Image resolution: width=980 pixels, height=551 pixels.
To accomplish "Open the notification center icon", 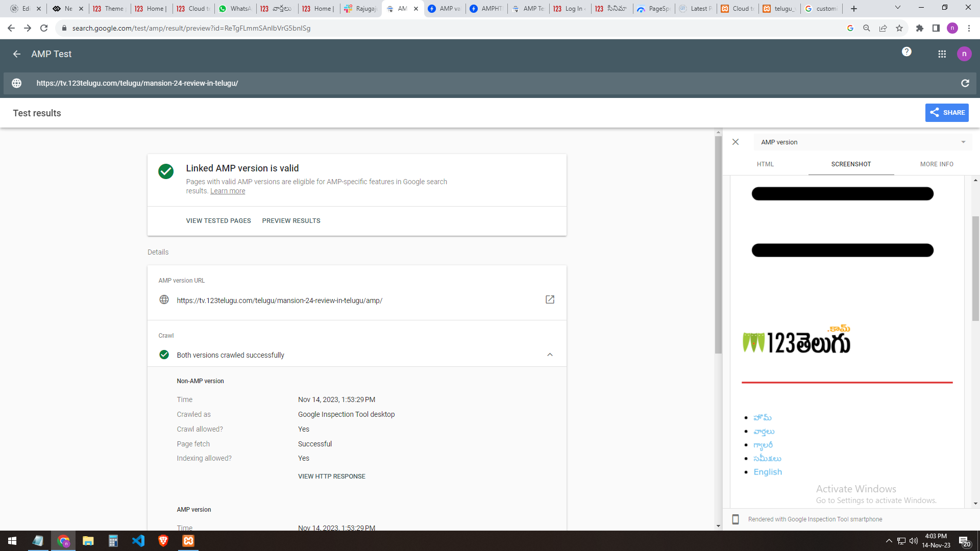I will 964,541.
